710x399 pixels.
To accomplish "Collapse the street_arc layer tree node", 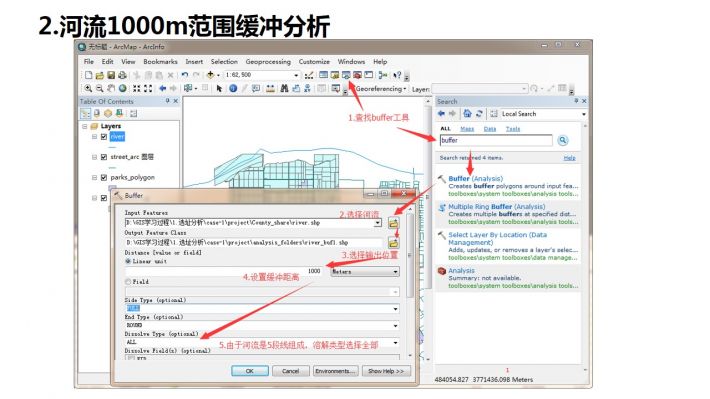I will tap(94, 157).
